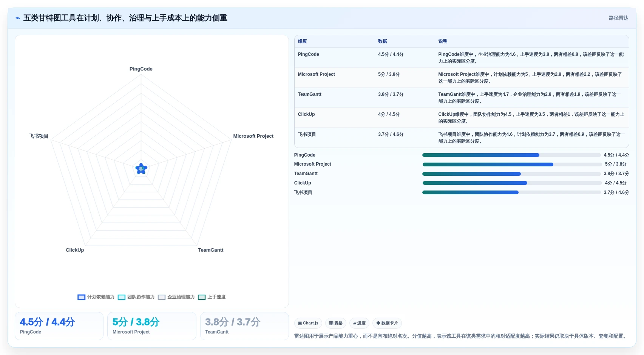644x355 pixels.
Task: Open the PingCode score card
Action: click(59, 326)
